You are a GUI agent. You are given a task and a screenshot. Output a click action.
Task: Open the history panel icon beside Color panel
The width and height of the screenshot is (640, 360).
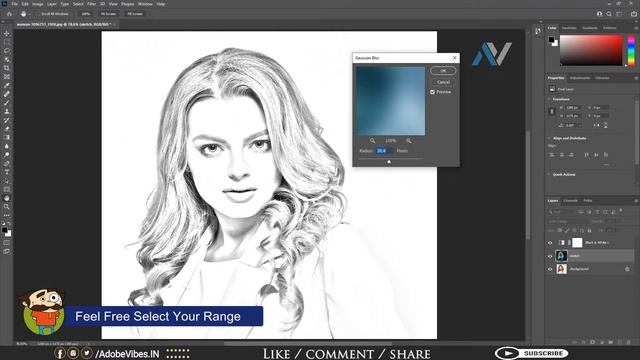(538, 31)
